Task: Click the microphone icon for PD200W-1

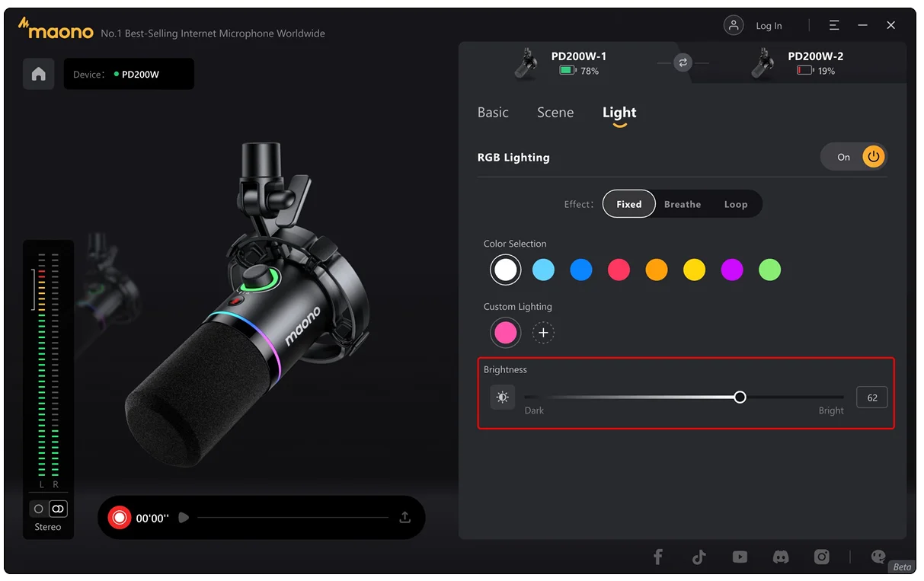Action: coord(525,63)
